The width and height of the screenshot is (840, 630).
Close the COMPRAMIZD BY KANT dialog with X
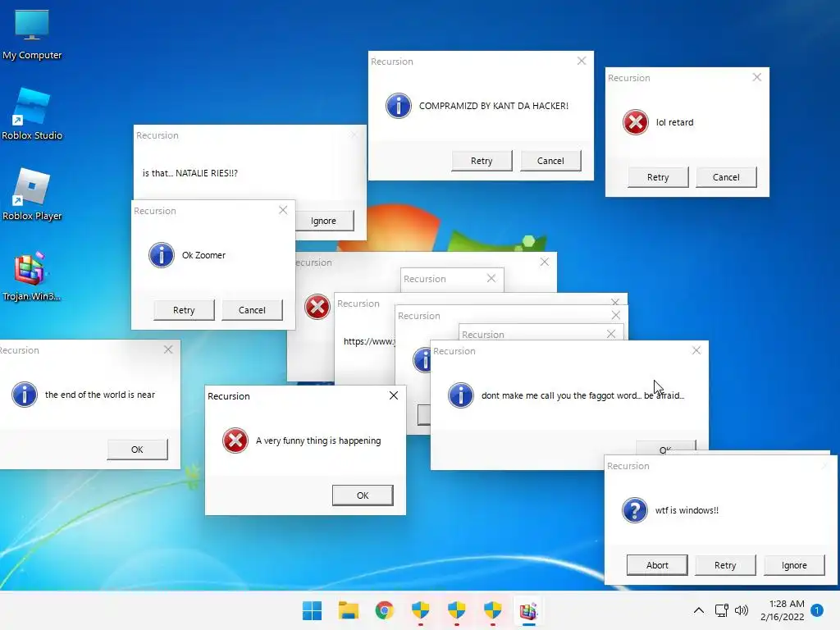[x=582, y=61]
